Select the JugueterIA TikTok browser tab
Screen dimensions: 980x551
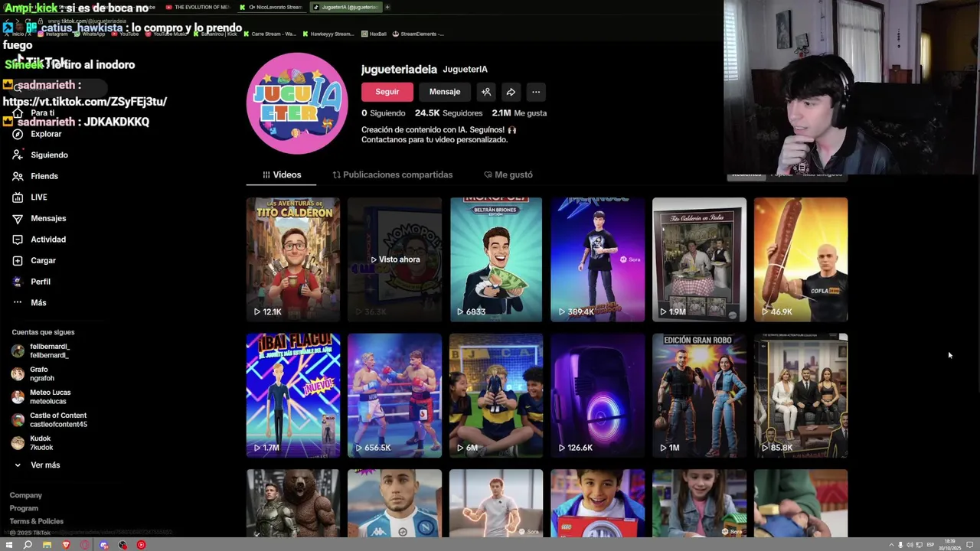(346, 7)
